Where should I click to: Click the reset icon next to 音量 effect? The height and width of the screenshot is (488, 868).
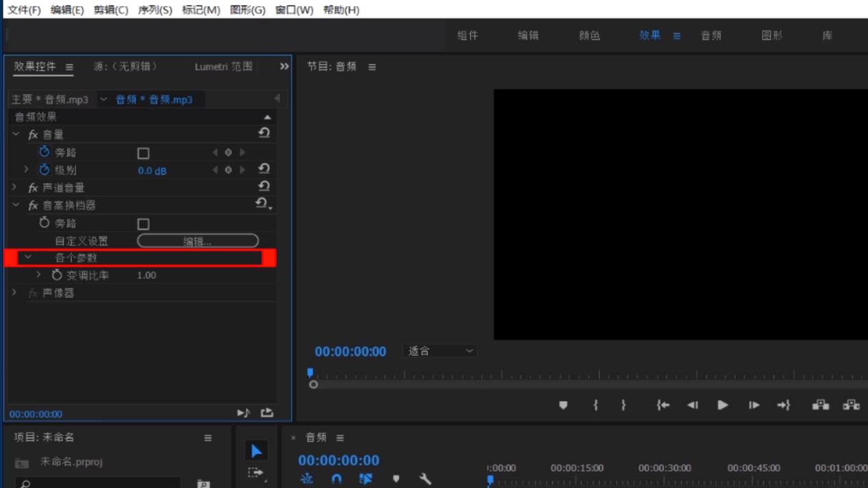264,133
